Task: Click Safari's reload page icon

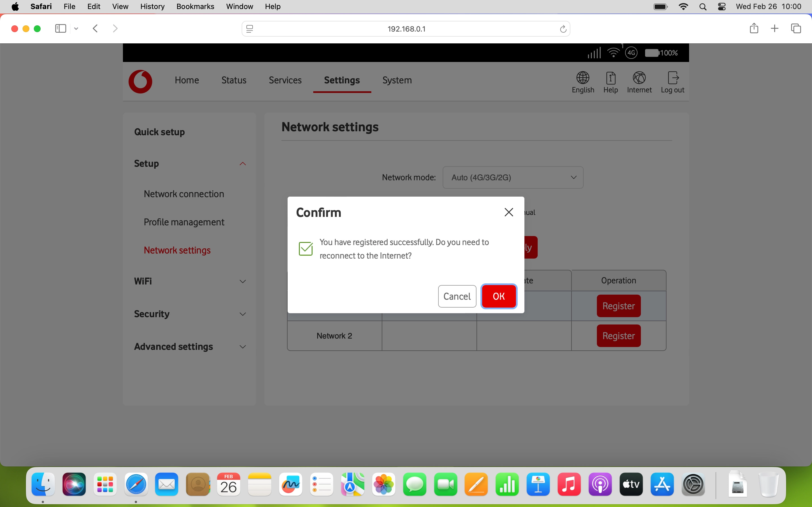Action: tap(563, 29)
